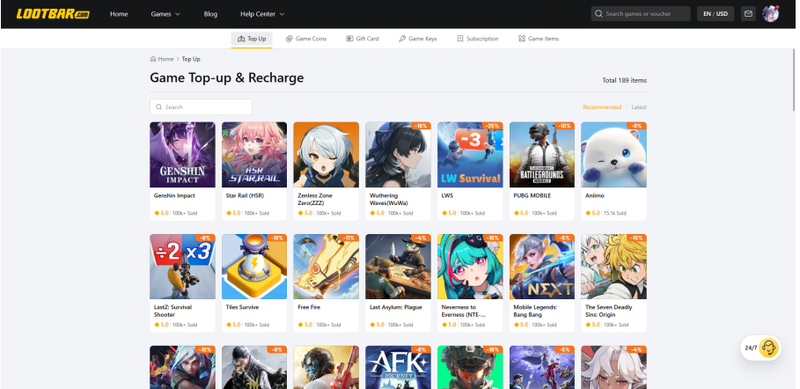This screenshot has height=389, width=800.
Task: Focus the header Search games or voucher field
Action: (641, 14)
